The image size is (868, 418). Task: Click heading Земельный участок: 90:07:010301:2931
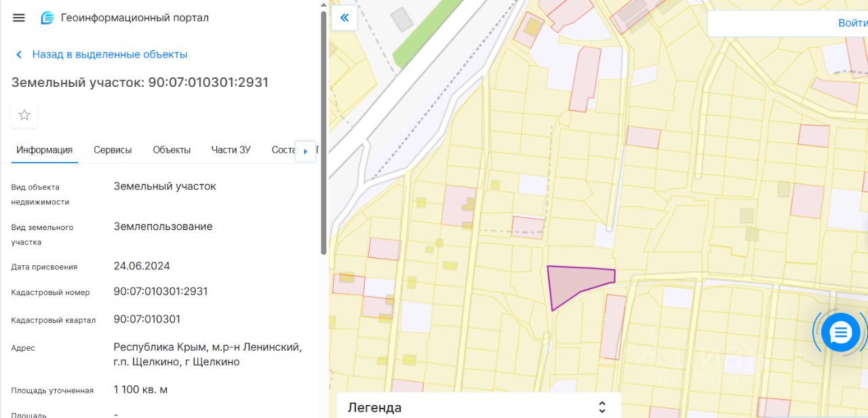coord(140,83)
